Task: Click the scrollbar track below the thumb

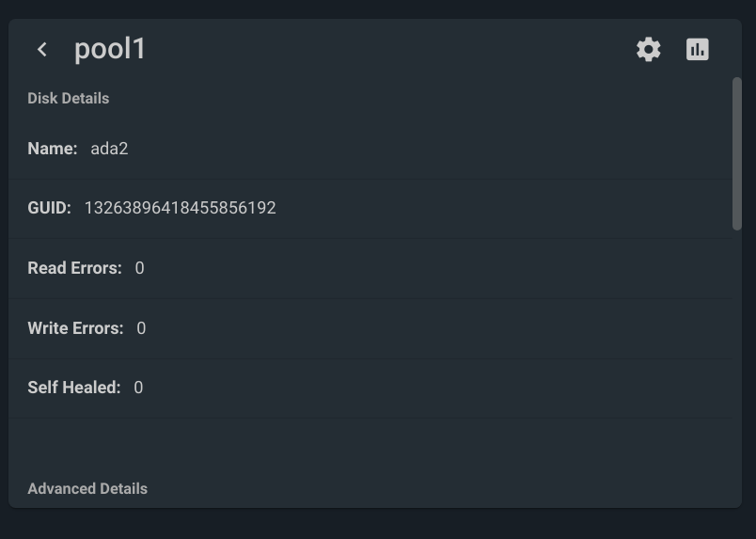Action: coord(736,367)
